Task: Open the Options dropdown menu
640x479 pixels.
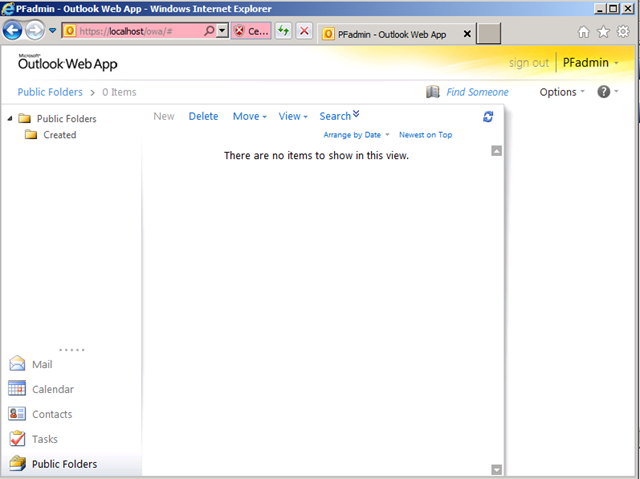Action: point(562,92)
